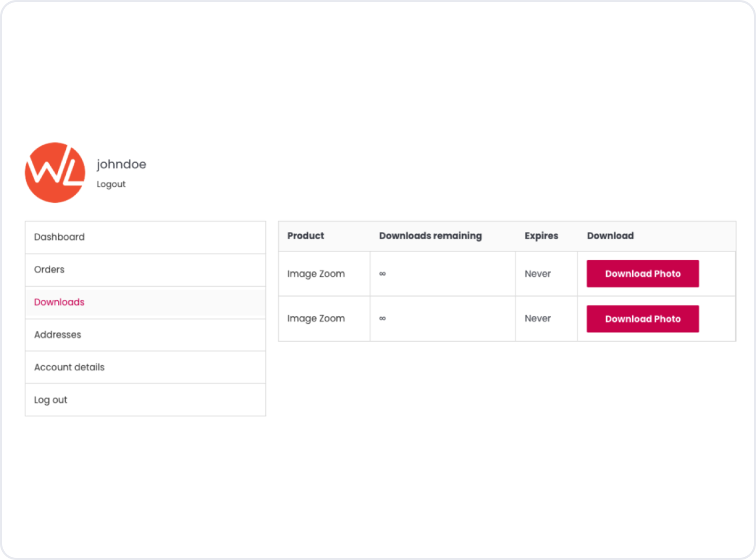Click the first row's Never expiry cell
This screenshot has width=756, height=560.
tap(538, 274)
